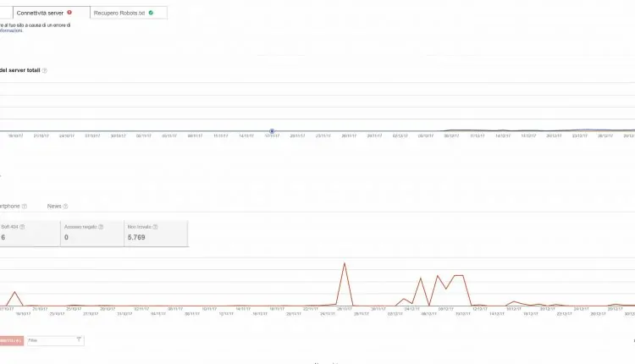The image size is (635, 364).
Task: Click the Filtra input field
Action: pos(51,339)
